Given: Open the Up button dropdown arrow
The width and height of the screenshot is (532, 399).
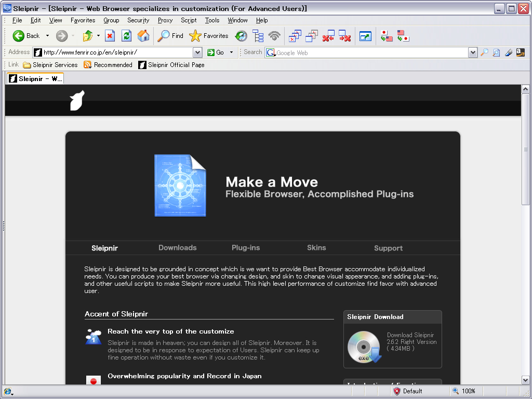Looking at the screenshot, I should point(98,36).
